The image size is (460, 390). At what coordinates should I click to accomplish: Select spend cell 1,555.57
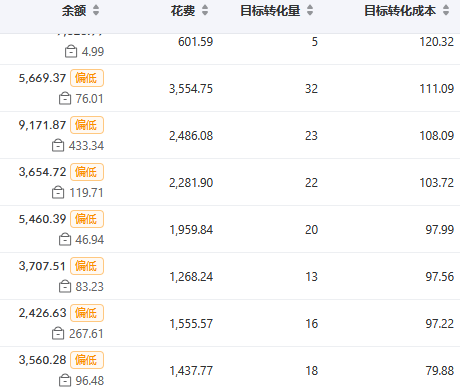click(x=191, y=324)
